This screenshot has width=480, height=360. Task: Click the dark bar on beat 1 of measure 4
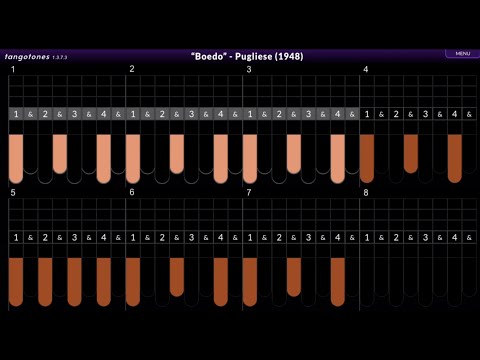point(367,159)
